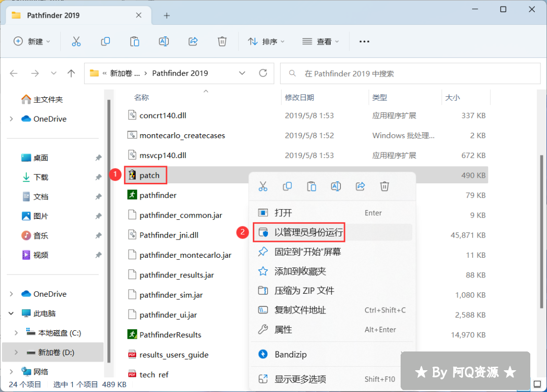The height and width of the screenshot is (392, 547).
Task: Expand the address bar history dropdown
Action: (x=242, y=73)
